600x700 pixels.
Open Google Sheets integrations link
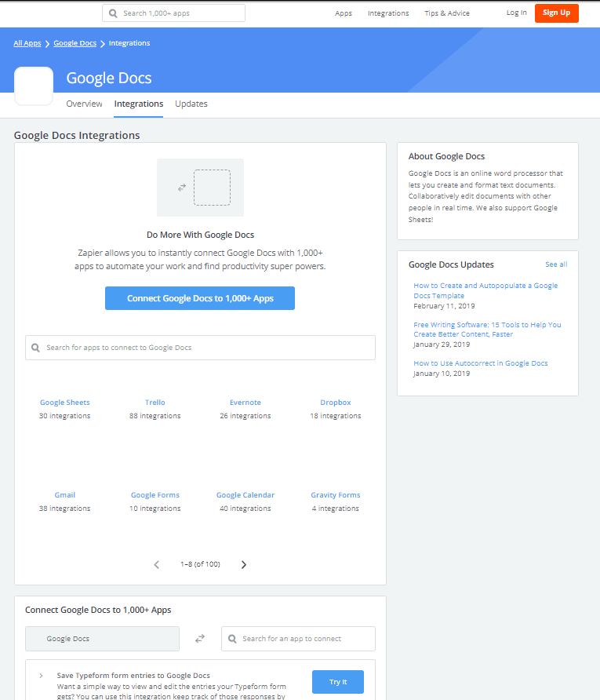[x=64, y=403]
